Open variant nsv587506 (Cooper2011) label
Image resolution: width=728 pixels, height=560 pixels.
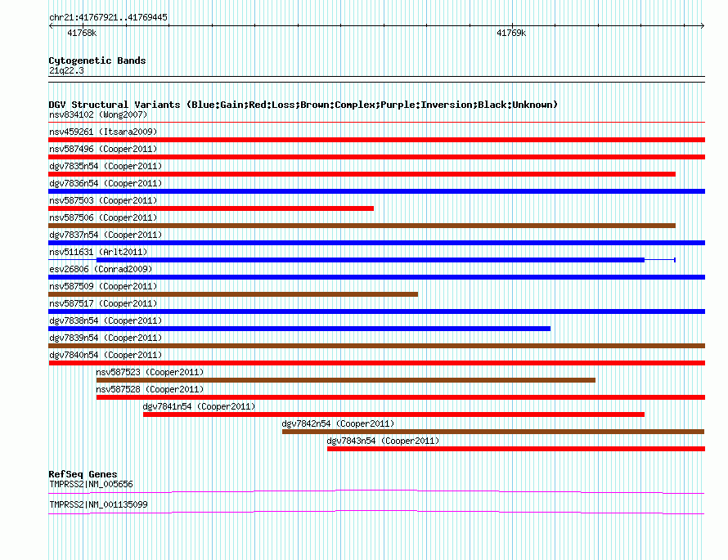[x=103, y=217]
